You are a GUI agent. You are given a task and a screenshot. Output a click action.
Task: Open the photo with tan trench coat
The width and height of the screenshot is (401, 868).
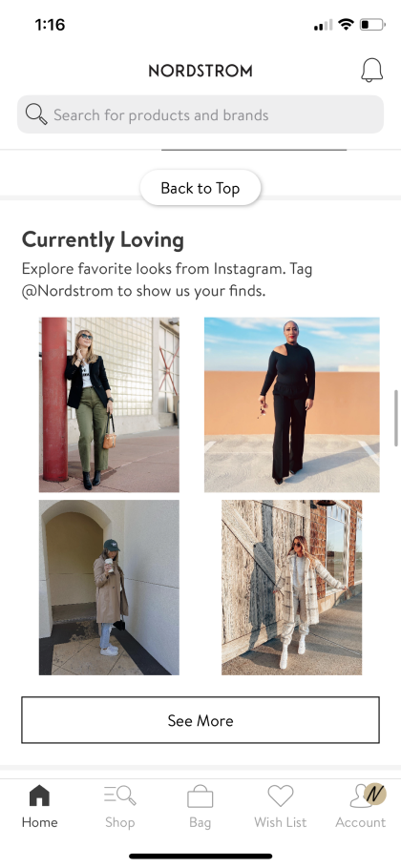pos(109,588)
